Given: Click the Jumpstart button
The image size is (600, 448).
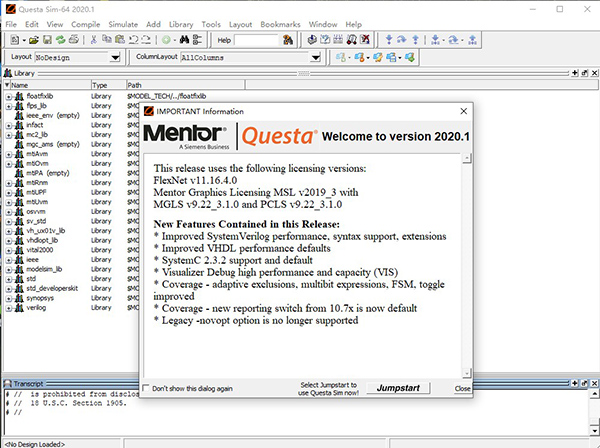Looking at the screenshot, I should (x=398, y=388).
